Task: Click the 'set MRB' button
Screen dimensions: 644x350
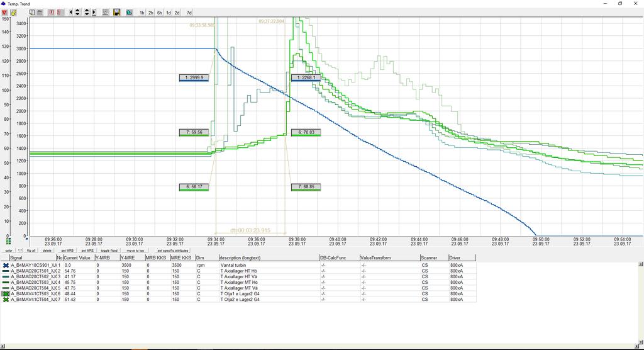Action: 67,251
